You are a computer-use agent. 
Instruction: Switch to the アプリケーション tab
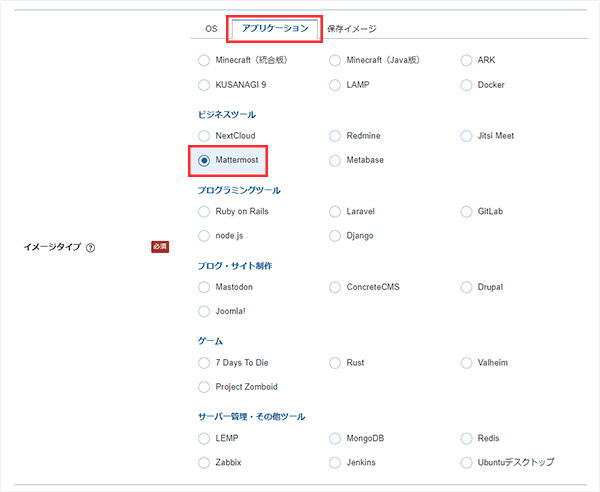coord(275,29)
